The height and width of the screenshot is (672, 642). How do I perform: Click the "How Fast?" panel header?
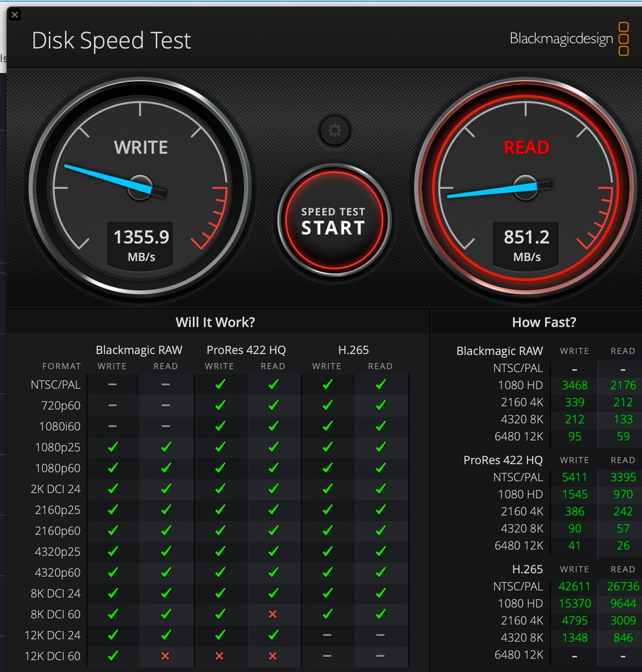click(x=543, y=323)
